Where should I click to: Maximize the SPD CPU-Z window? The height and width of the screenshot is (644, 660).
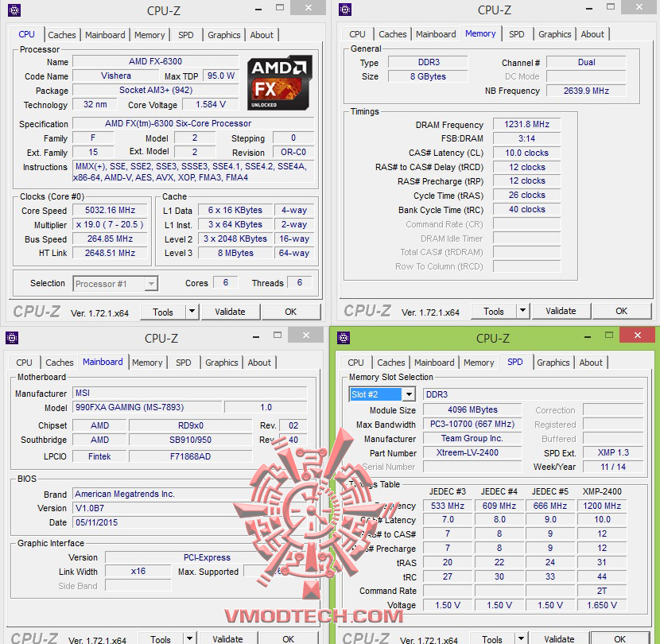point(608,336)
